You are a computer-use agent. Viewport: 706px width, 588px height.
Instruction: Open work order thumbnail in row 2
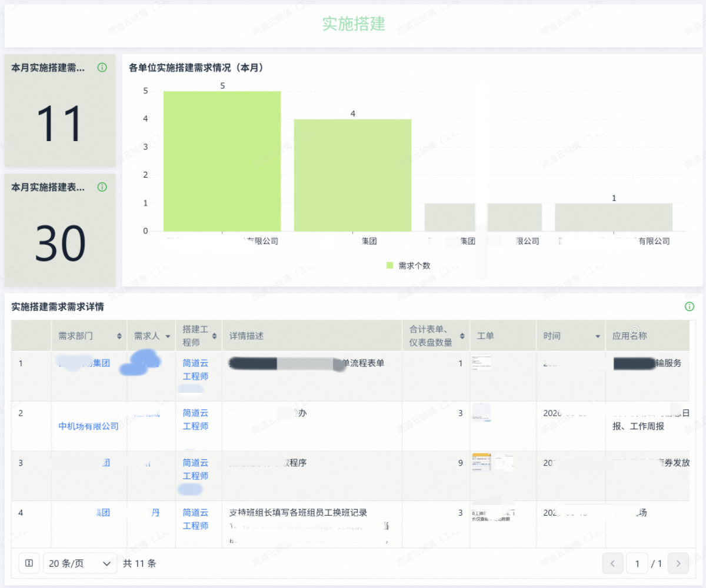point(482,413)
